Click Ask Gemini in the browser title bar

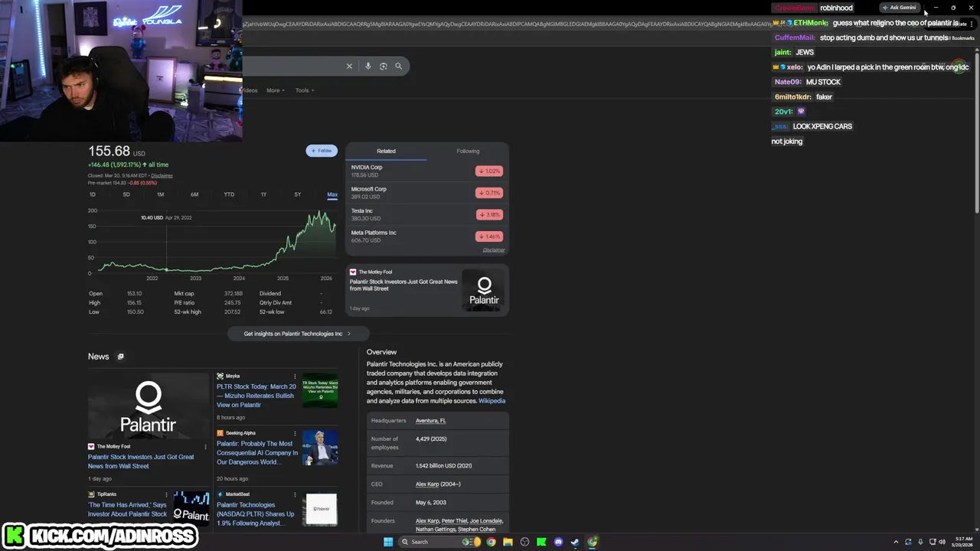pos(900,8)
